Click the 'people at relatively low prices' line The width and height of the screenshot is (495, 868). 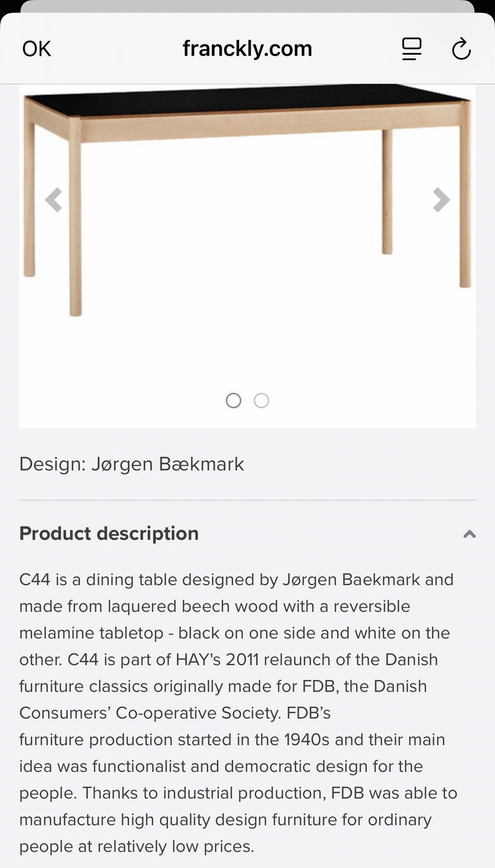click(137, 846)
